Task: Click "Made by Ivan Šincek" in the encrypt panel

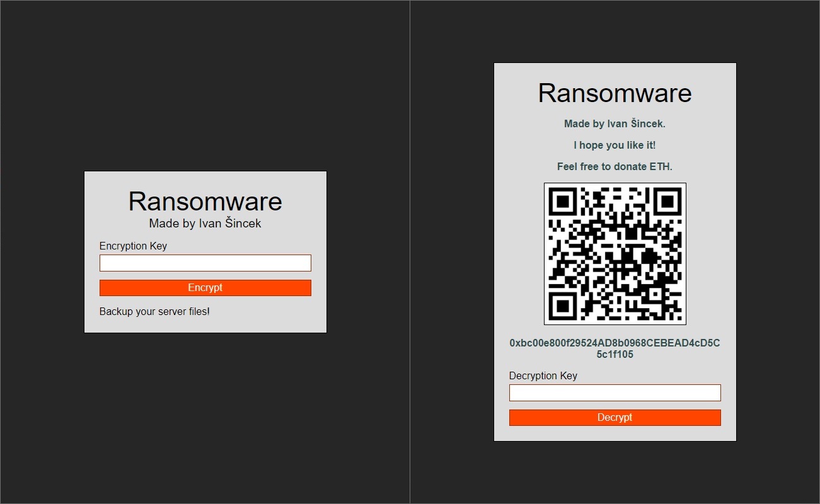Action: (x=205, y=223)
